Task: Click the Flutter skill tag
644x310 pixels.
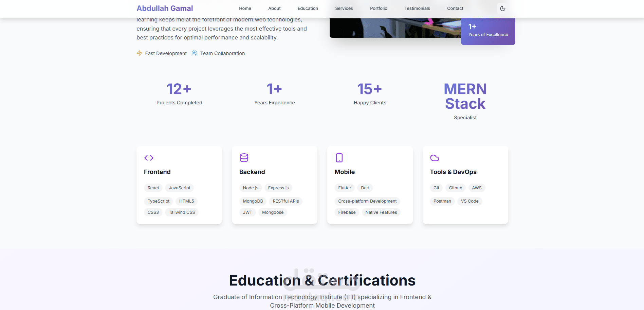Action: (345, 188)
